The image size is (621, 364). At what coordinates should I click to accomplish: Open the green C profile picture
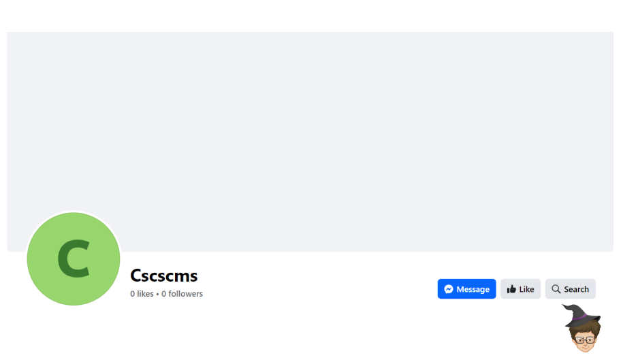(74, 259)
